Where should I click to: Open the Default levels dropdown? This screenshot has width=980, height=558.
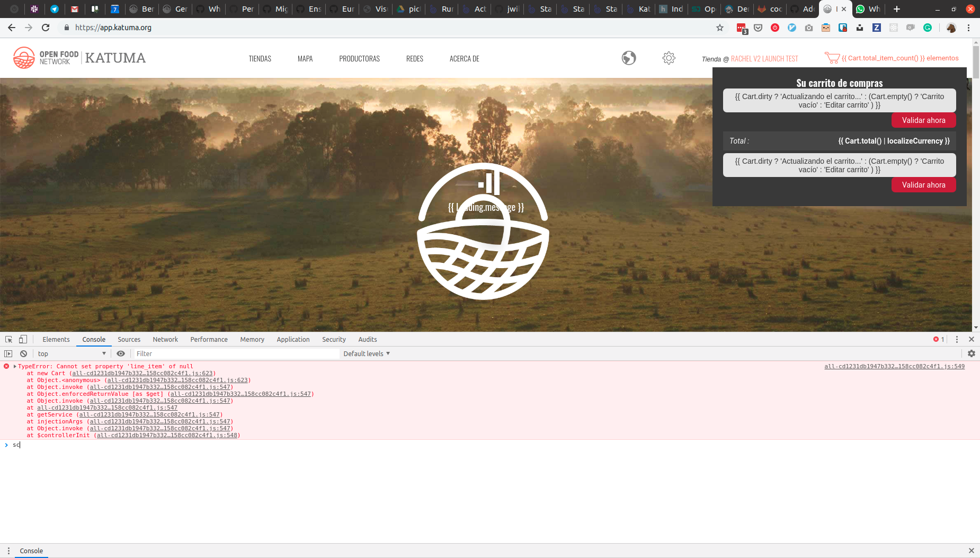point(367,353)
